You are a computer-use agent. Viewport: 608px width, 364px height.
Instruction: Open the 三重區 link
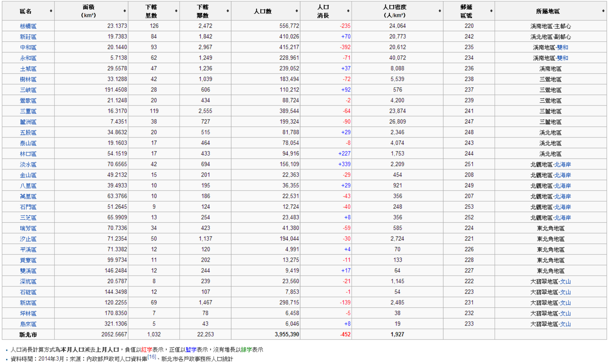[28, 111]
